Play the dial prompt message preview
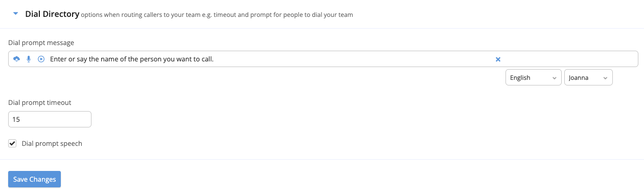The width and height of the screenshot is (644, 195). click(x=41, y=59)
